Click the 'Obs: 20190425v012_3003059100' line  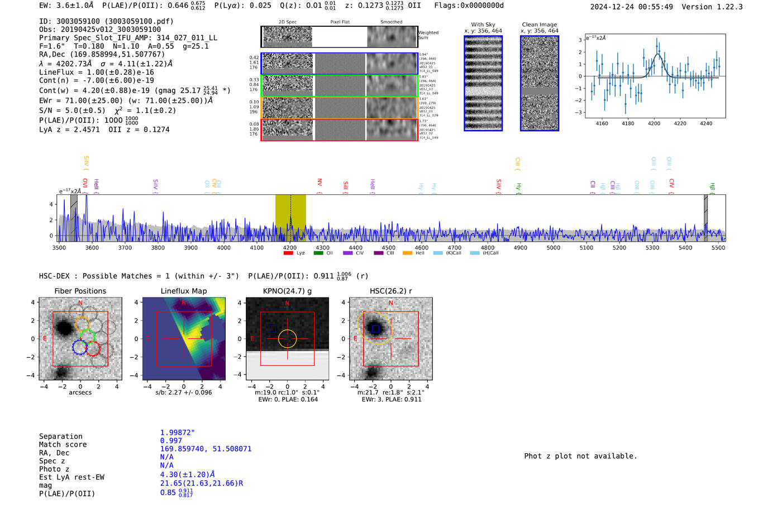click(x=100, y=30)
